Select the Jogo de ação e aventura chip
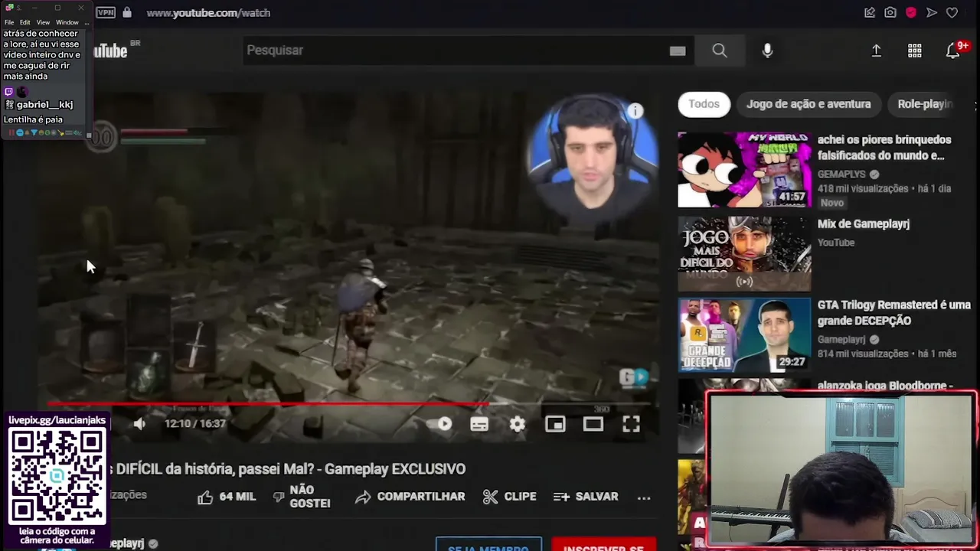The height and width of the screenshot is (551, 980). [808, 104]
